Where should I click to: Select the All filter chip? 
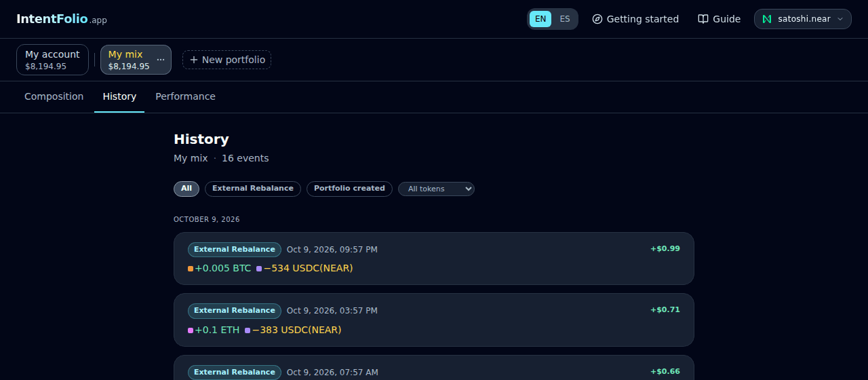pos(186,189)
